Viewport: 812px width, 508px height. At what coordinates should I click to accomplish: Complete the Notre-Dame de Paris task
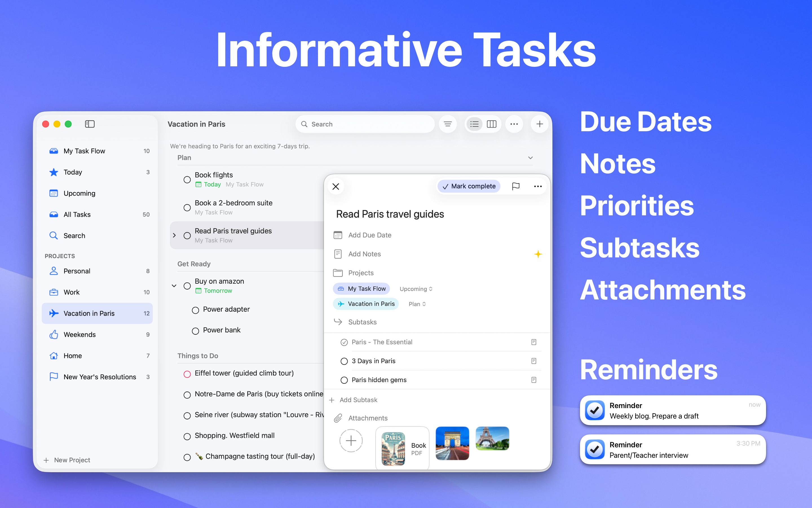[x=187, y=395]
